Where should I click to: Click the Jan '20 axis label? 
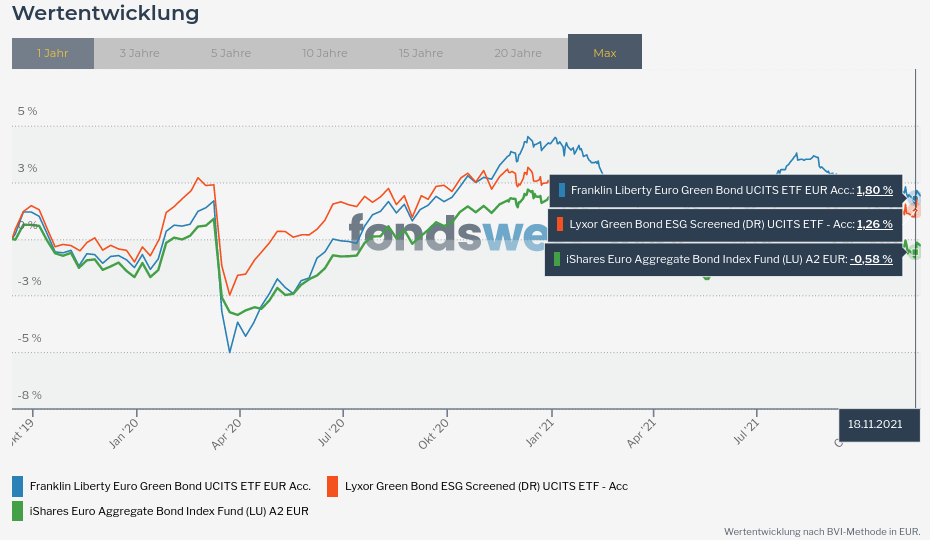(124, 433)
